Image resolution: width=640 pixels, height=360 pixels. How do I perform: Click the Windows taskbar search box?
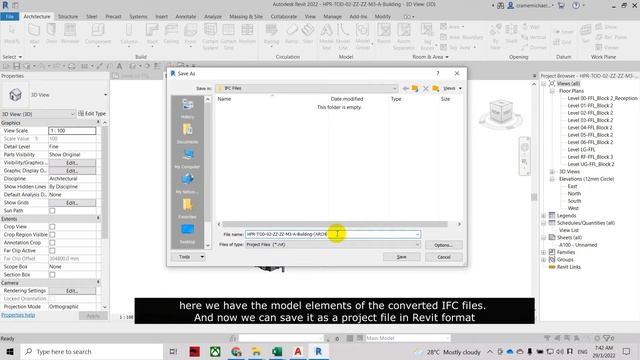[x=92, y=351]
